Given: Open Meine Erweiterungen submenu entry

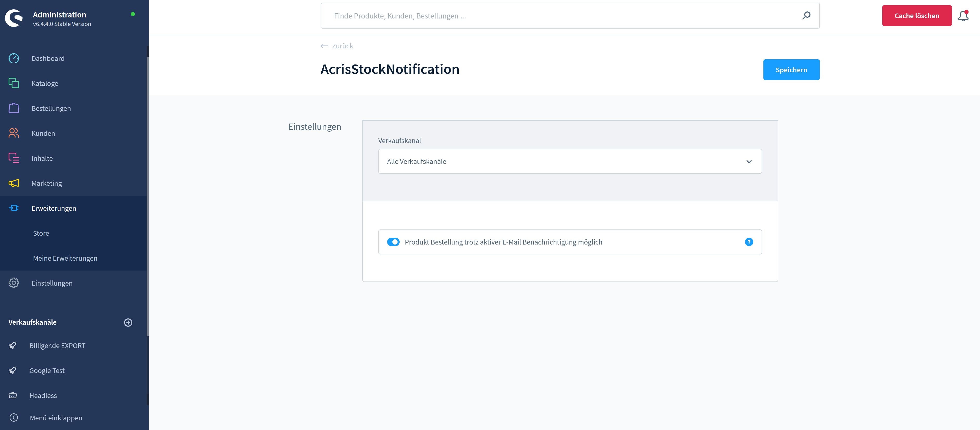Looking at the screenshot, I should click(73, 258).
